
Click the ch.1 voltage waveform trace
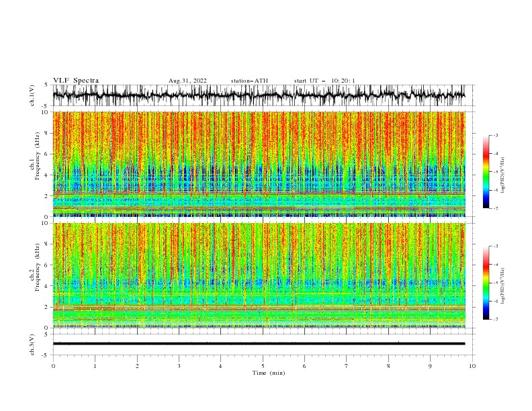[259, 95]
